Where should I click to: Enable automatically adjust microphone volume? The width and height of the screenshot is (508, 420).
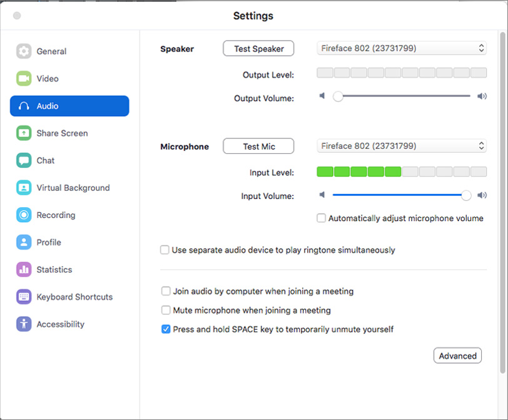321,218
